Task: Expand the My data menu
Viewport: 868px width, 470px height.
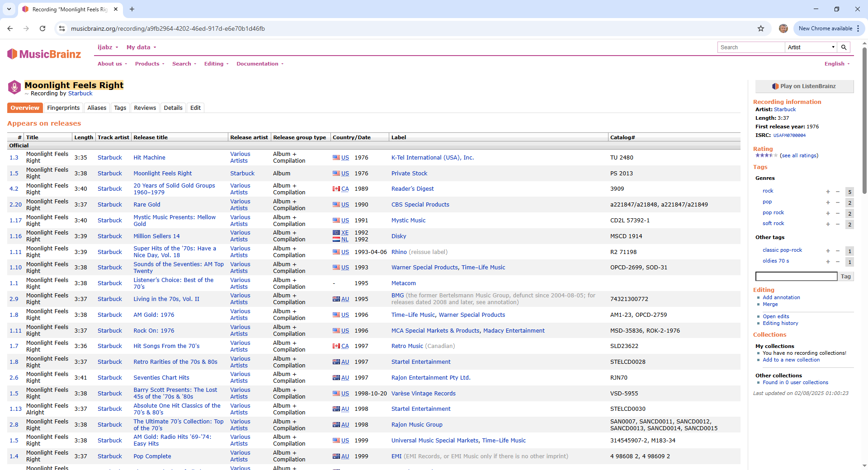Action: (x=141, y=47)
